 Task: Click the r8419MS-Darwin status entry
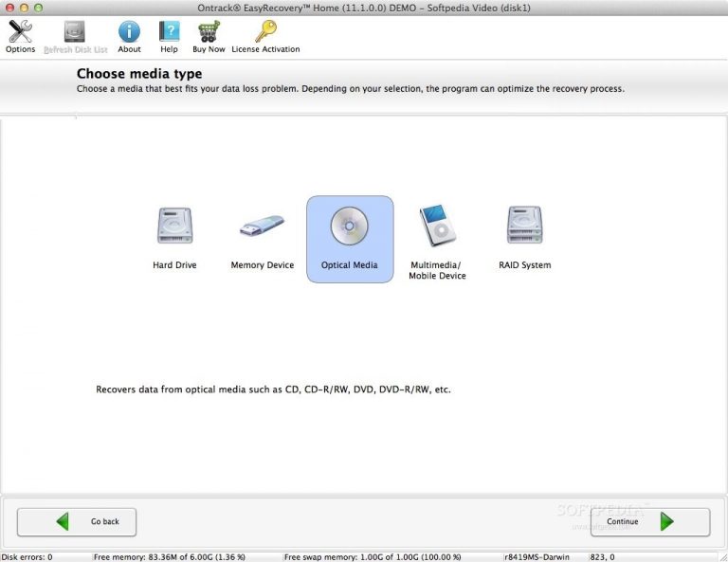pos(537,557)
